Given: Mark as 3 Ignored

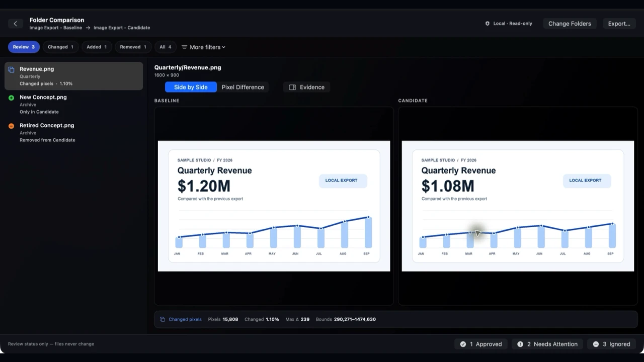Looking at the screenshot, I should (611, 344).
